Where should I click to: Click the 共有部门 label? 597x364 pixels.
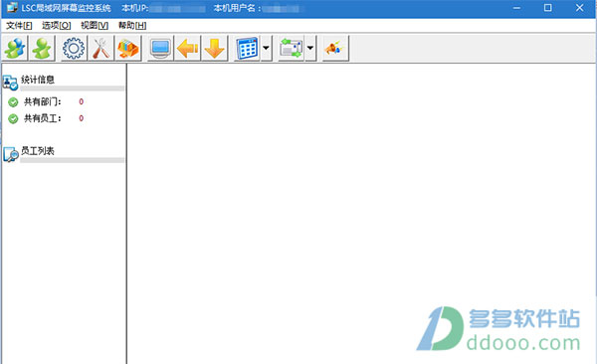(42, 101)
